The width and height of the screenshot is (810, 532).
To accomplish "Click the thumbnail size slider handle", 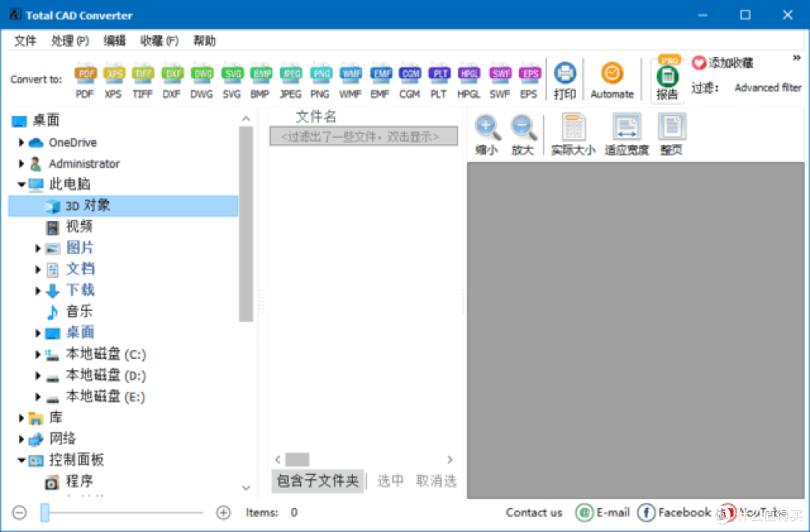I will (x=45, y=513).
